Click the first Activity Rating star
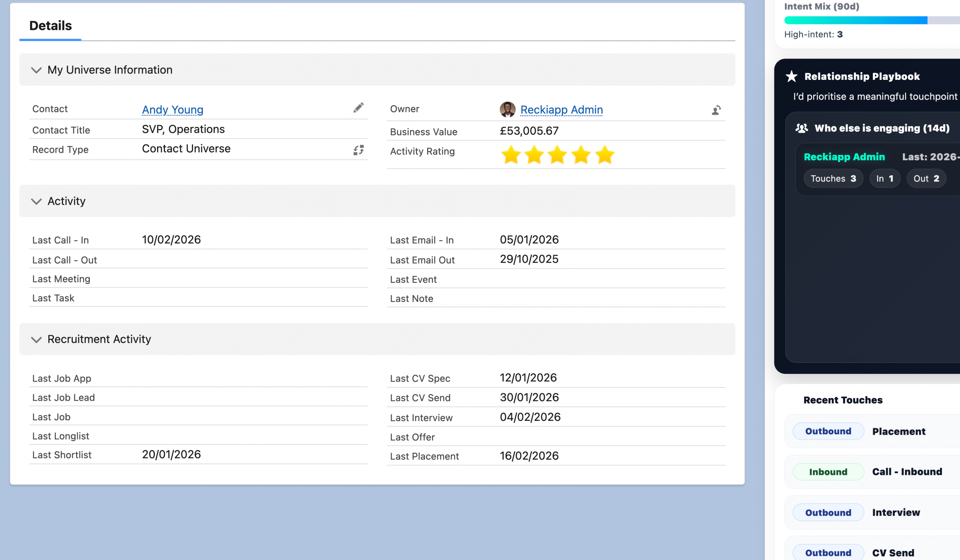960x560 pixels. (510, 155)
